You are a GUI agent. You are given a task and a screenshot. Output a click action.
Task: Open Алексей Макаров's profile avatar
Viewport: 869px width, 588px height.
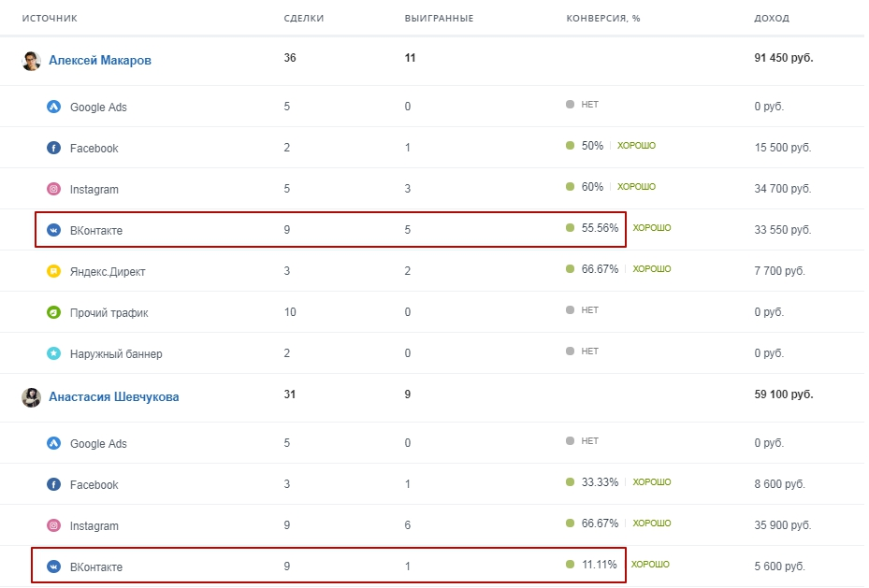31,61
